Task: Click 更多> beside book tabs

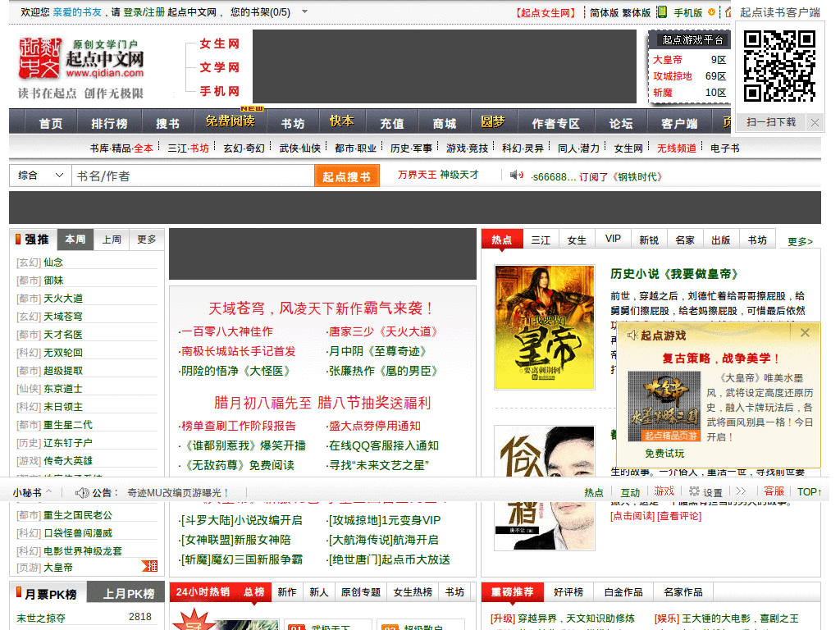Action: tap(800, 242)
